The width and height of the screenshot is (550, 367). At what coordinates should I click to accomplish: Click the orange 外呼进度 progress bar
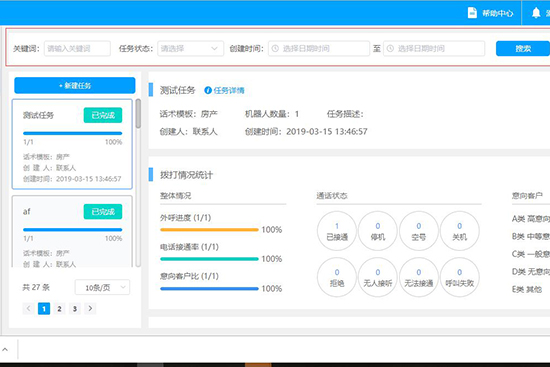209,230
